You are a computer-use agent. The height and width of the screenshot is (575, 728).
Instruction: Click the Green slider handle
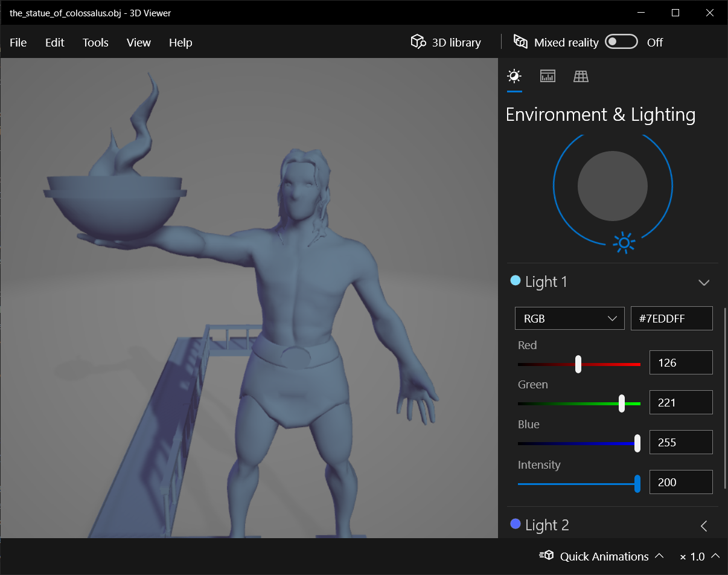point(622,403)
